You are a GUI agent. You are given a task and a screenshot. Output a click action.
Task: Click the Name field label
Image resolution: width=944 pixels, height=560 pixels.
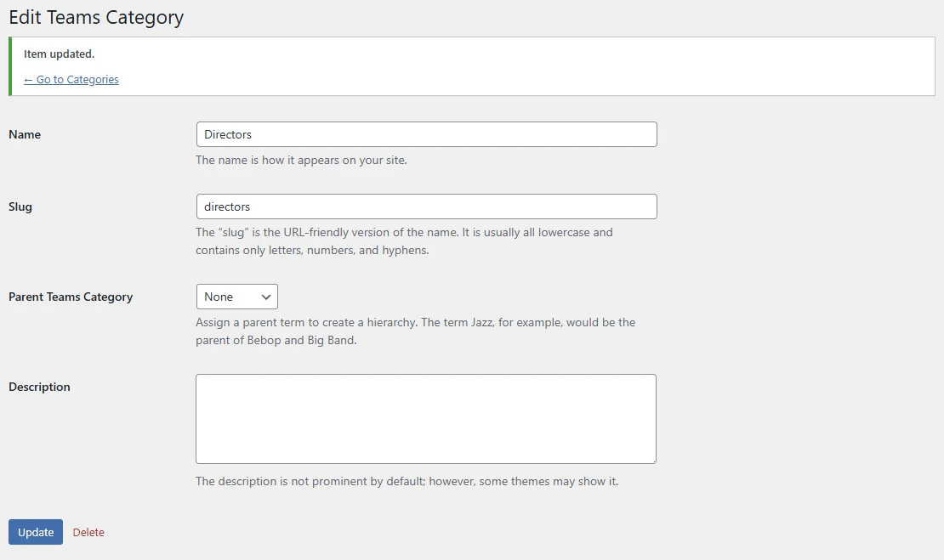click(x=25, y=134)
